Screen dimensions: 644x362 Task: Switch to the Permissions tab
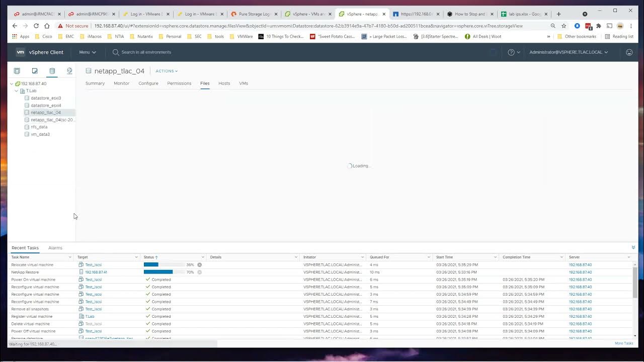click(x=179, y=83)
